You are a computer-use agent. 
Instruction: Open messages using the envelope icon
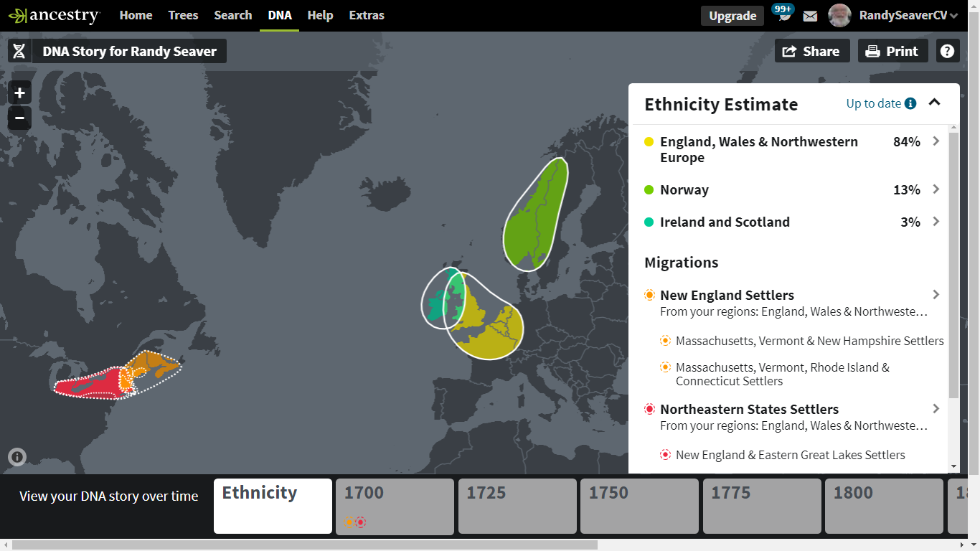point(810,15)
